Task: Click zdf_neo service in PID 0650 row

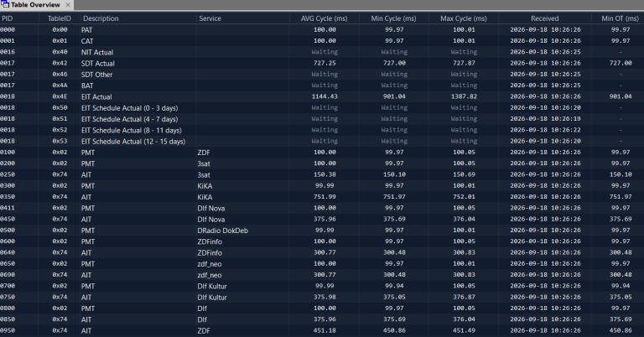Action: 209,264
